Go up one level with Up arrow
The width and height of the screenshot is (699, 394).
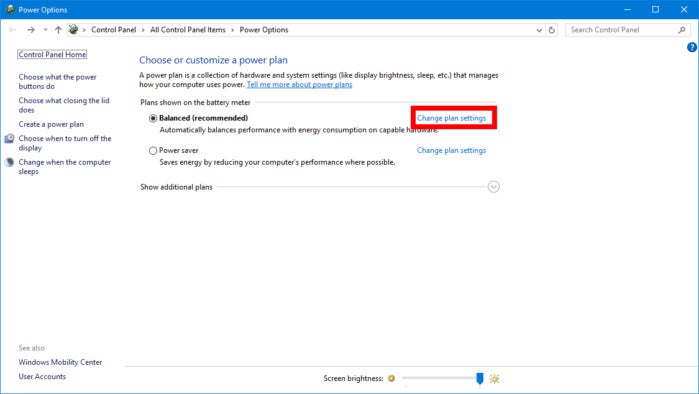click(58, 30)
